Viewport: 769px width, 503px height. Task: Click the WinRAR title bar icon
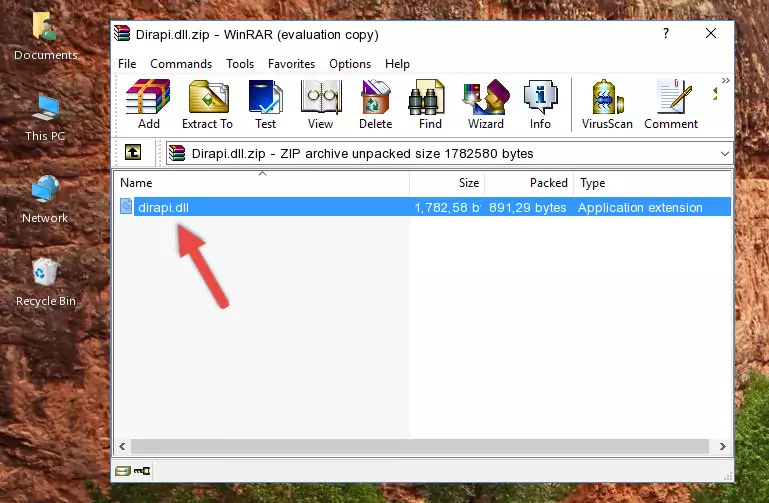[122, 34]
